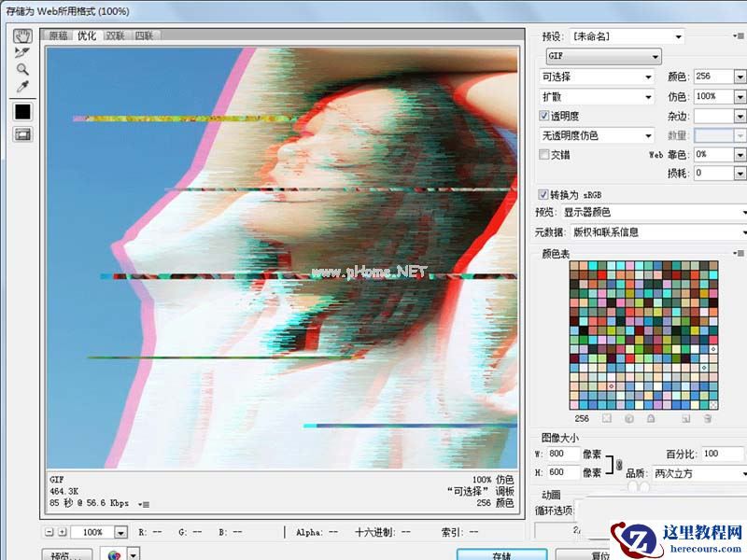This screenshot has height=560, width=747.
Task: Open the preset panel options menu
Action: tap(739, 35)
